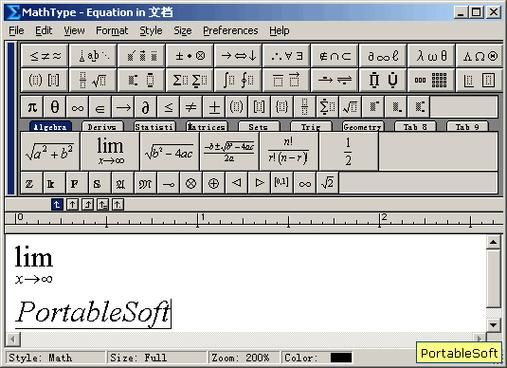Insert the pi symbol
The image size is (507, 368).
[x=32, y=107]
